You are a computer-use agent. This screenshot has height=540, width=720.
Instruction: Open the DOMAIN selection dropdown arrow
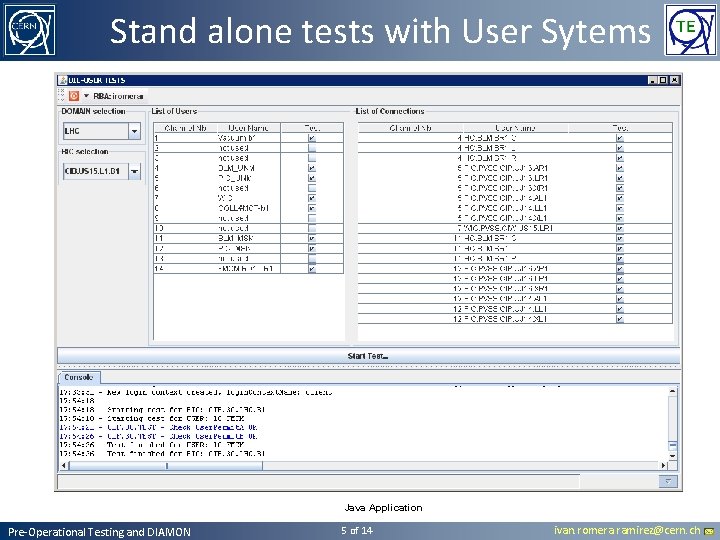(134, 131)
